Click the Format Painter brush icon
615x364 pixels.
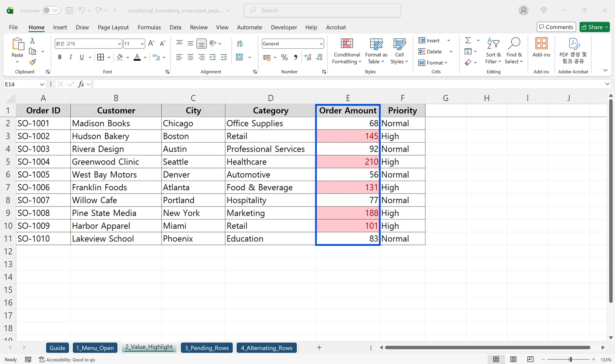33,62
